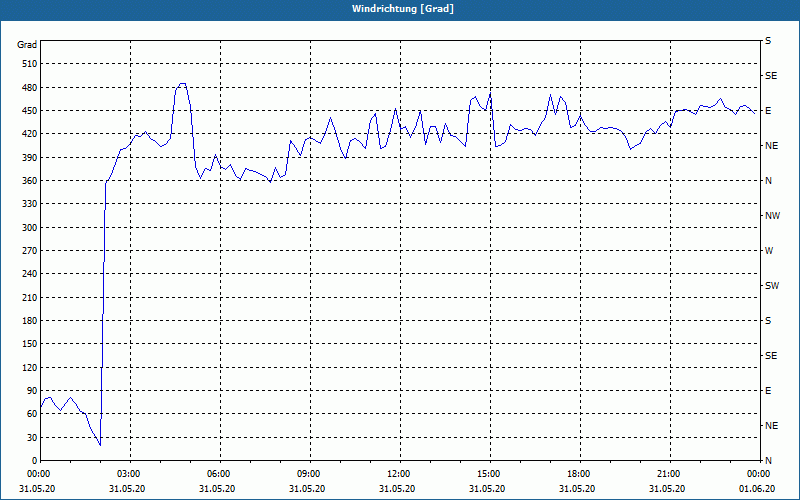Select the NE compass label between 30 and 60

(771, 426)
